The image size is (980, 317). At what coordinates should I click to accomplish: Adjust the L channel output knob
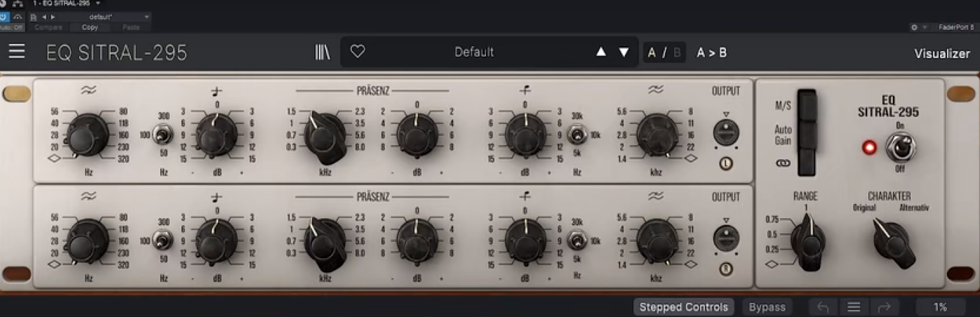click(x=726, y=132)
